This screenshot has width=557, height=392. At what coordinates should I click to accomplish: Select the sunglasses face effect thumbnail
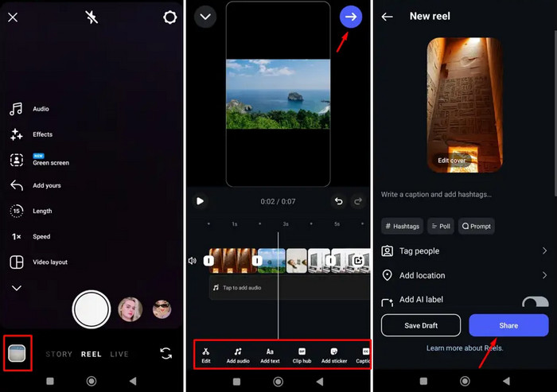coord(162,309)
